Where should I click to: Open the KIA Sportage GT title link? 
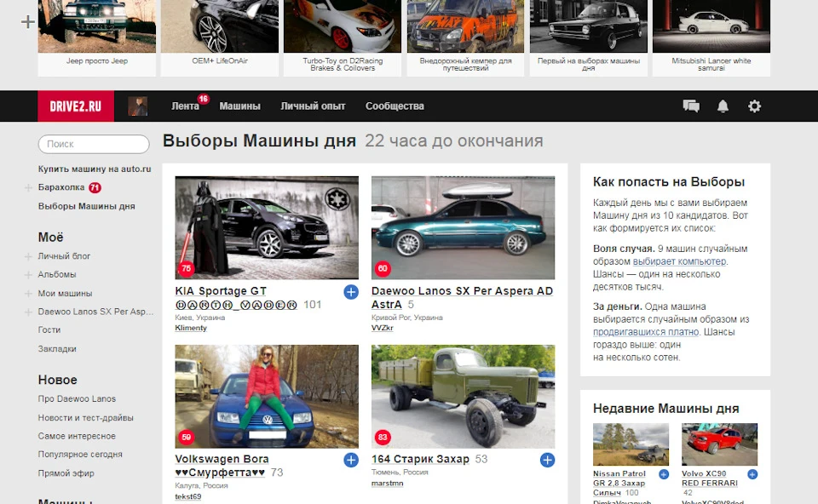tap(236, 298)
